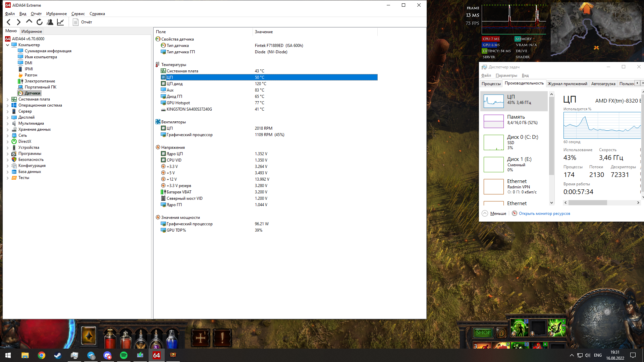The height and width of the screenshot is (362, 644).
Task: Expand the Мультимедиа tree node
Action: point(7,123)
